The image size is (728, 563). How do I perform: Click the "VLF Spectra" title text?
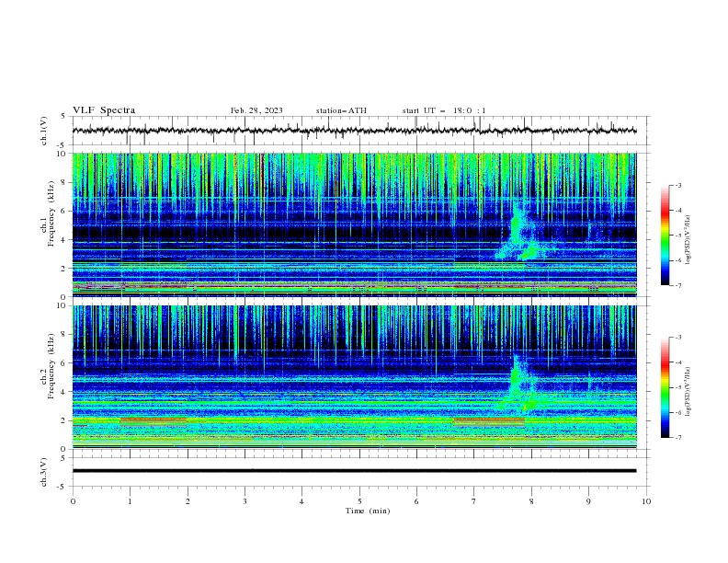pyautogui.click(x=104, y=110)
